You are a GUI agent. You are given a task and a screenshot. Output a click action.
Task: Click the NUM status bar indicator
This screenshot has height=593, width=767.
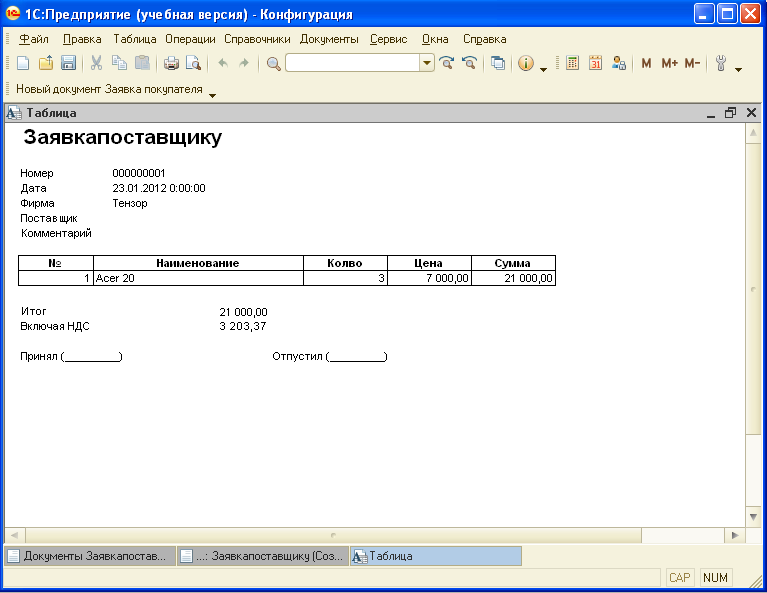pyautogui.click(x=715, y=578)
